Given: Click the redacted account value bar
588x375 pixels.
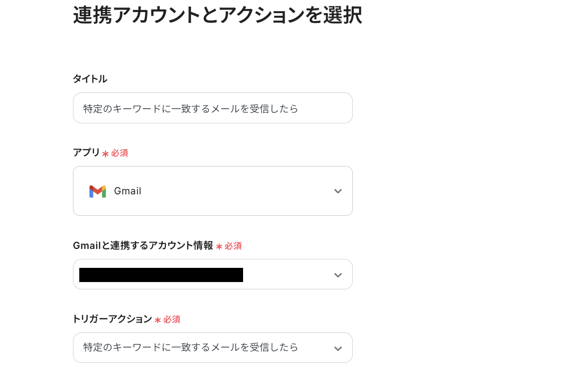Looking at the screenshot, I should click(x=161, y=275).
